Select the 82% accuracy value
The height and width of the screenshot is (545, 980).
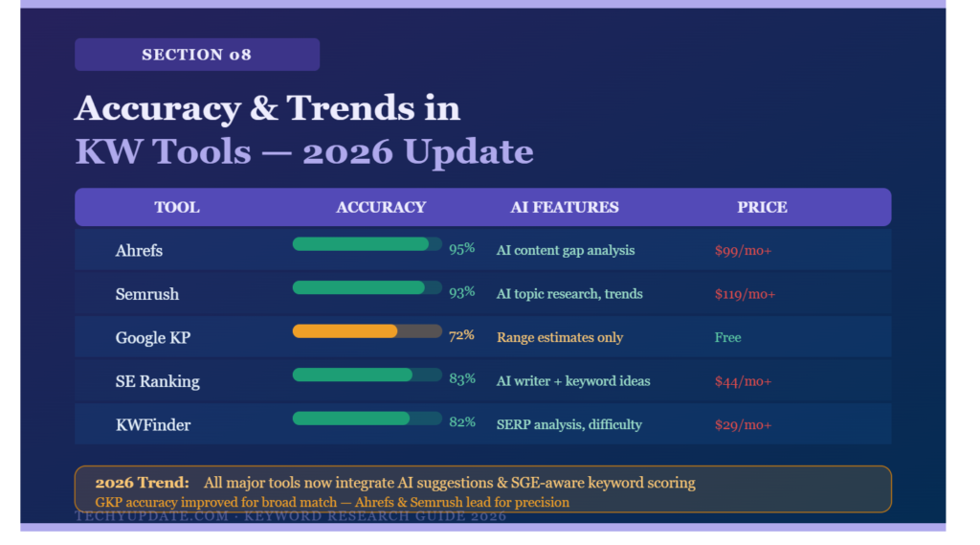tap(462, 422)
